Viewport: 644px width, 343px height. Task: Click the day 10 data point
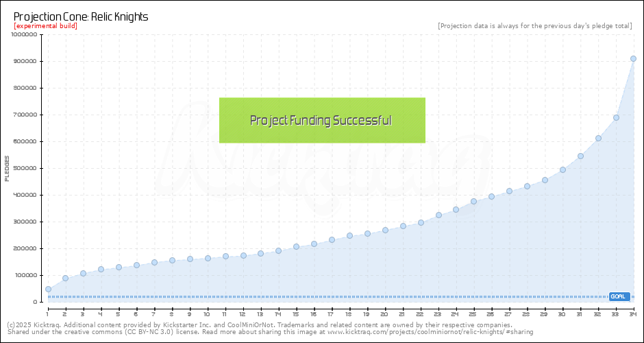point(208,258)
